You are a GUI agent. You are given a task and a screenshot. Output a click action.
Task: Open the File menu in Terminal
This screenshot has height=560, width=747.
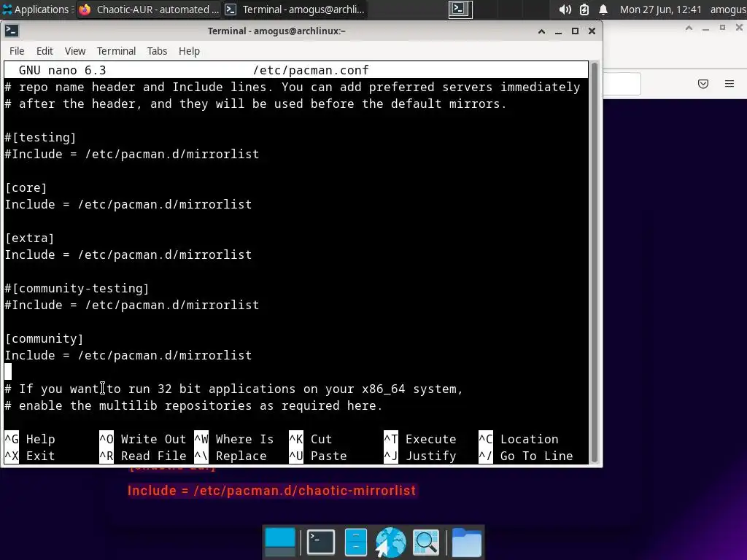point(17,51)
